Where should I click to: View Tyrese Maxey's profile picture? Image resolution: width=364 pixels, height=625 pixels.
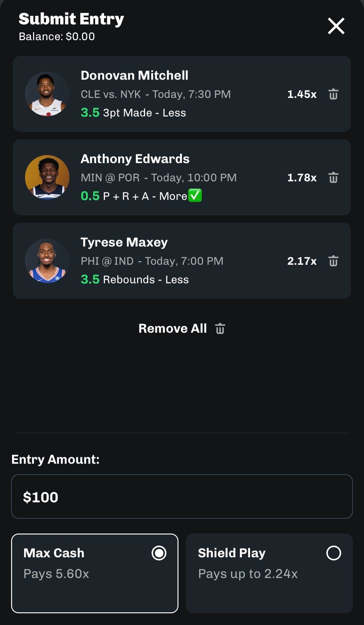(47, 261)
